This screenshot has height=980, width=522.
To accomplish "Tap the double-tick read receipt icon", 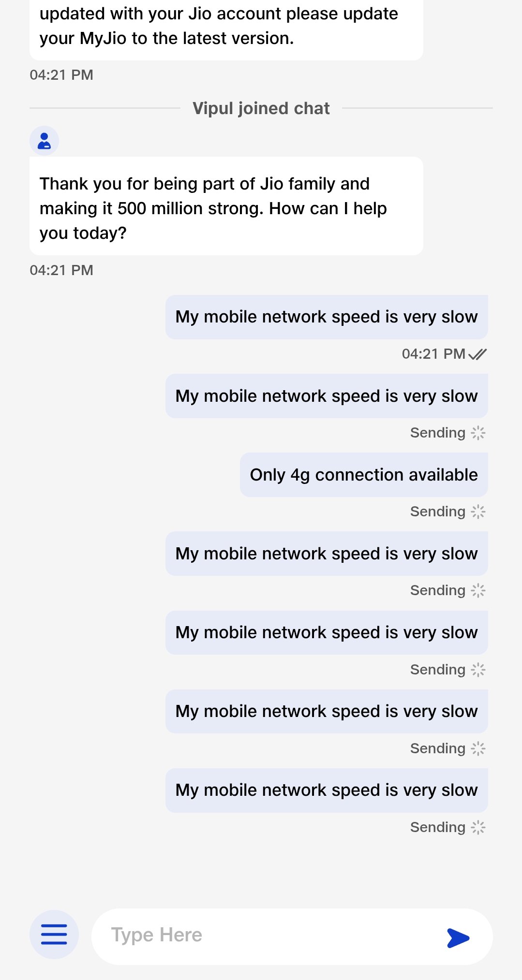I will point(477,354).
